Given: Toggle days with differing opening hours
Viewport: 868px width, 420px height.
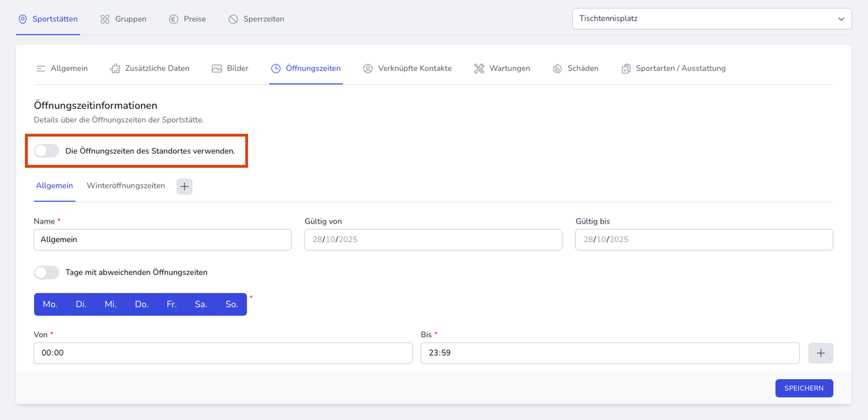Looking at the screenshot, I should click(x=46, y=272).
